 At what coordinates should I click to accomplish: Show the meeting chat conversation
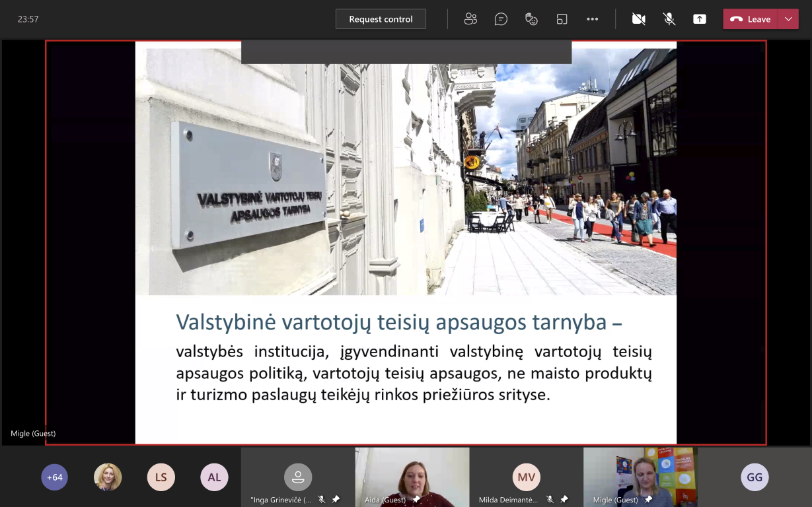(501, 19)
